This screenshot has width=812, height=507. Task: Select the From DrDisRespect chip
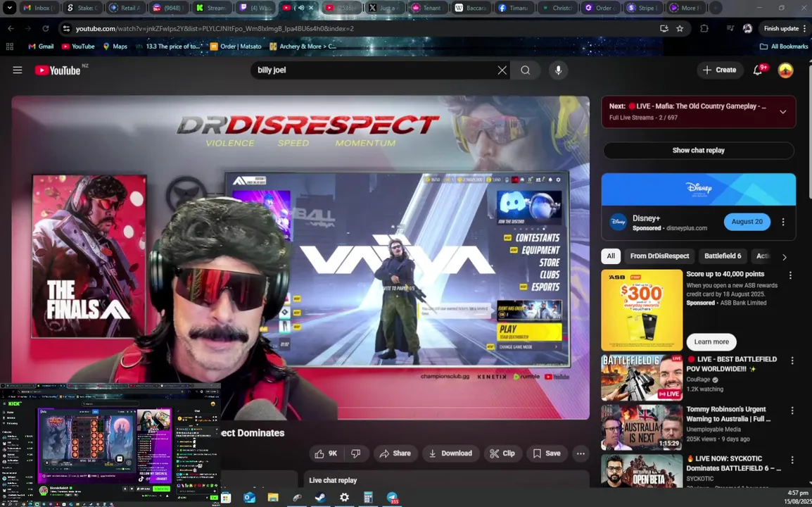(x=659, y=256)
